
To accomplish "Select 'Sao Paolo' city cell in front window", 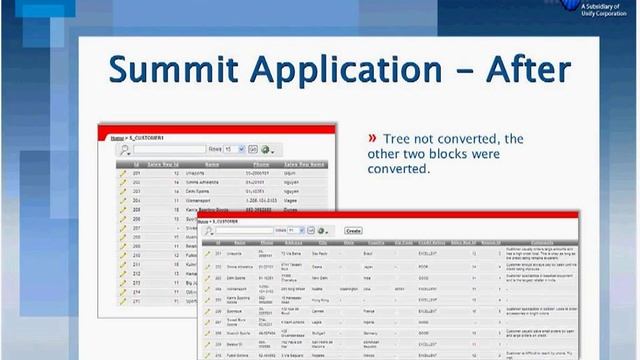I will coord(320,253).
